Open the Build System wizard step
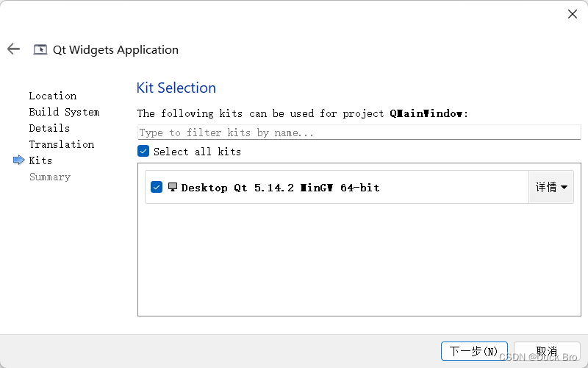588x368 pixels. (x=64, y=112)
